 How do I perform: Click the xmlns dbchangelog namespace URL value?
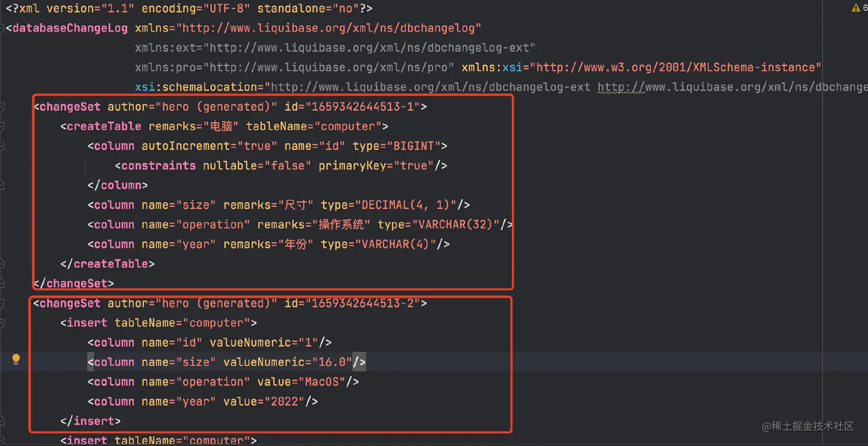pos(329,28)
